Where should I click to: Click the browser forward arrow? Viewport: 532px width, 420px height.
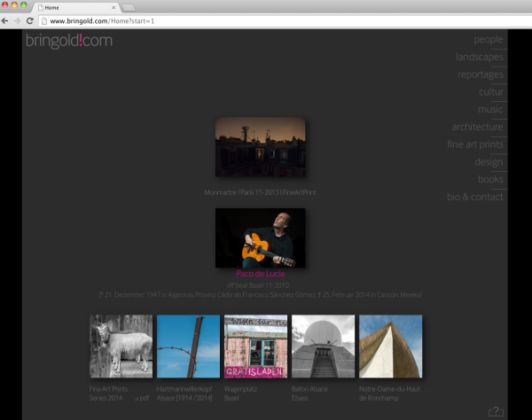(x=17, y=19)
